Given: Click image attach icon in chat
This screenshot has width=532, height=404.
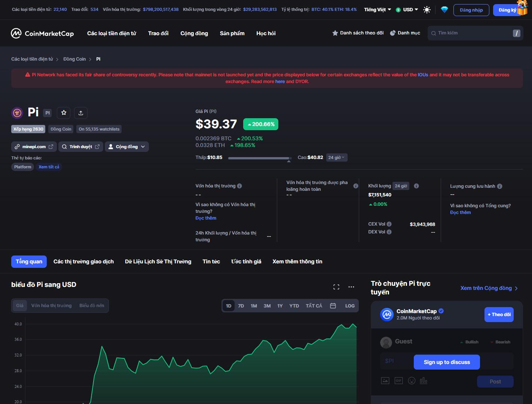Looking at the screenshot, I should (385, 381).
